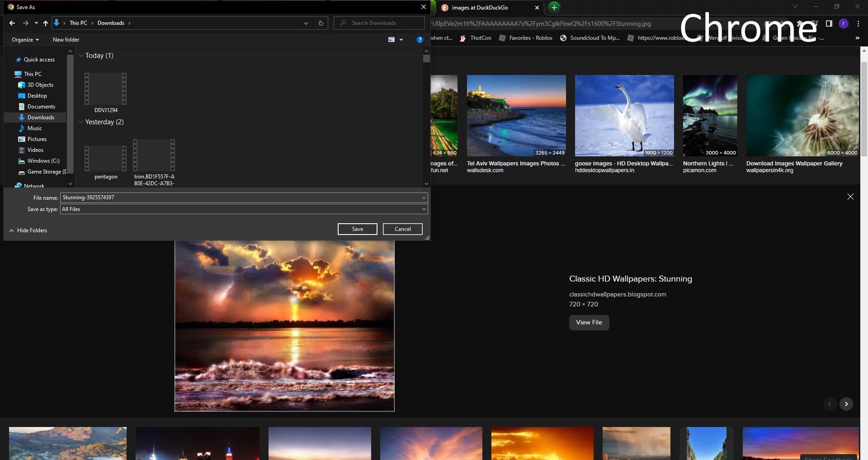
Task: Open the File name dropdown arrow
Action: click(x=424, y=197)
